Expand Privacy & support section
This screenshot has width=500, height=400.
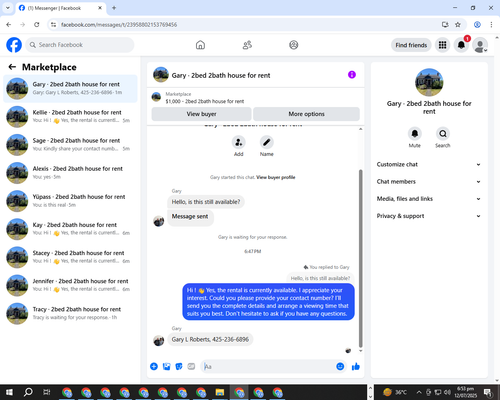tap(429, 216)
